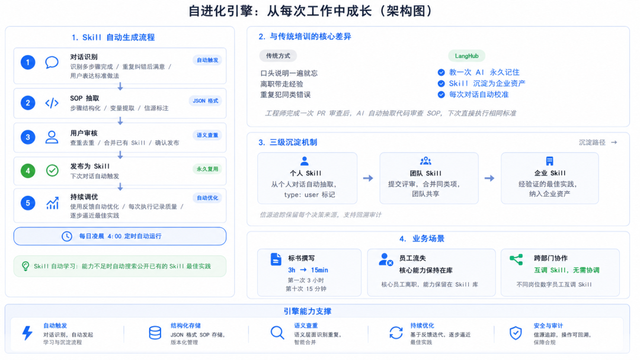640x360 pixels.
Task: Click the heading 2. 与传统培训的核心差异
Action: click(x=305, y=37)
